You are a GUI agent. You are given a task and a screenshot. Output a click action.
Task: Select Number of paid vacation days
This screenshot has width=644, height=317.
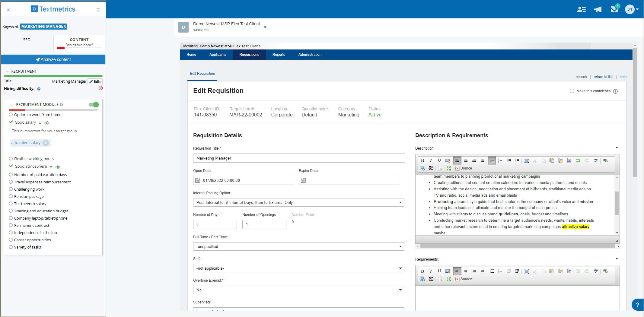pos(11,175)
